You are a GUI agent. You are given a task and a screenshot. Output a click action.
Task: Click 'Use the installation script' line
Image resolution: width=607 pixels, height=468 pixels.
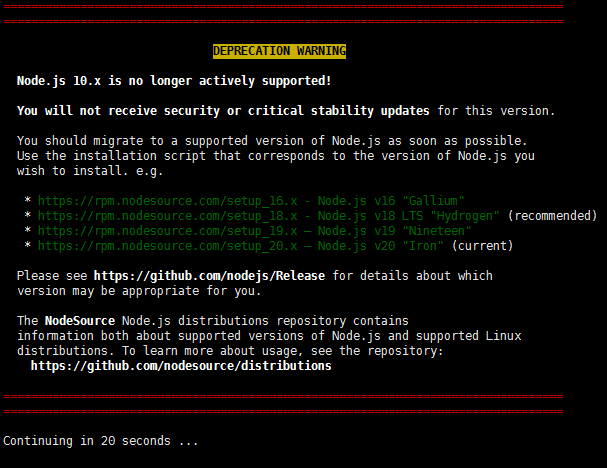pos(276,156)
